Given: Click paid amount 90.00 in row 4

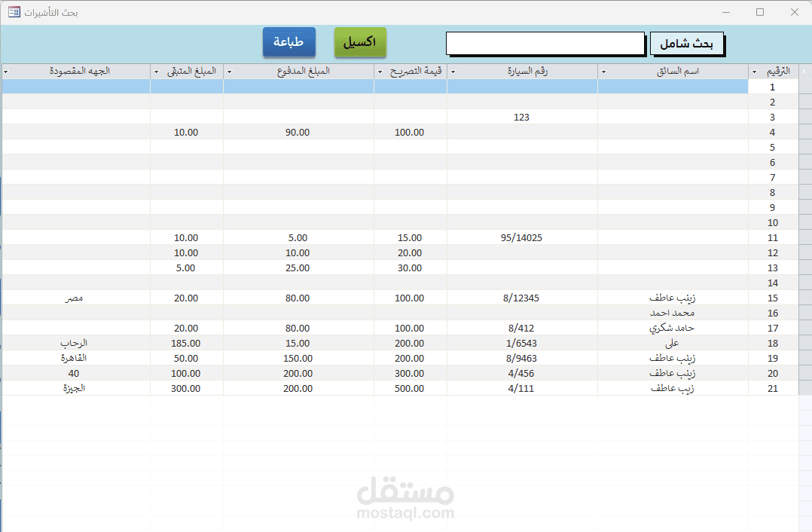Looking at the screenshot, I should point(298,132).
